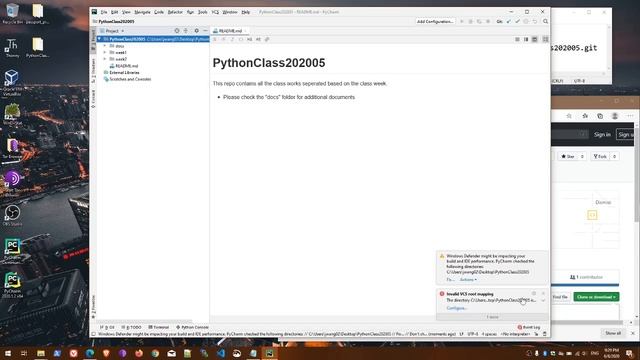The image size is (640, 360).
Task: Expand the VCS root mapping notification chevron
Action: point(543,301)
